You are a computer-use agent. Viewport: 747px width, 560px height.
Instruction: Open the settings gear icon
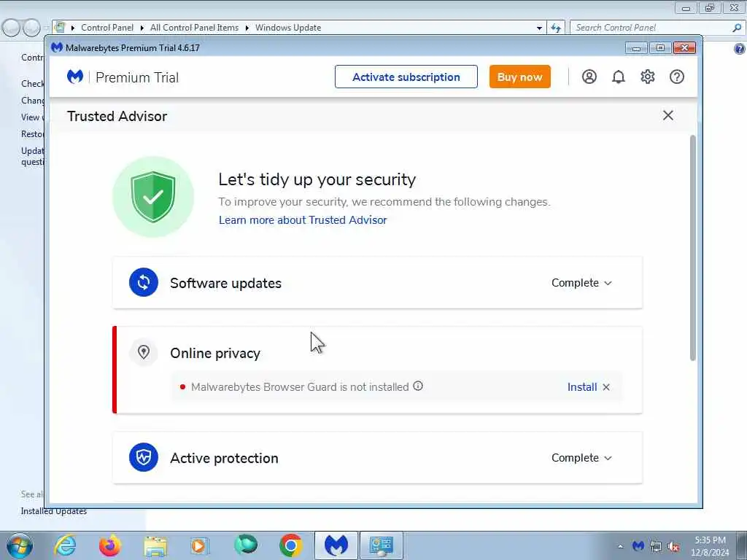pos(648,77)
